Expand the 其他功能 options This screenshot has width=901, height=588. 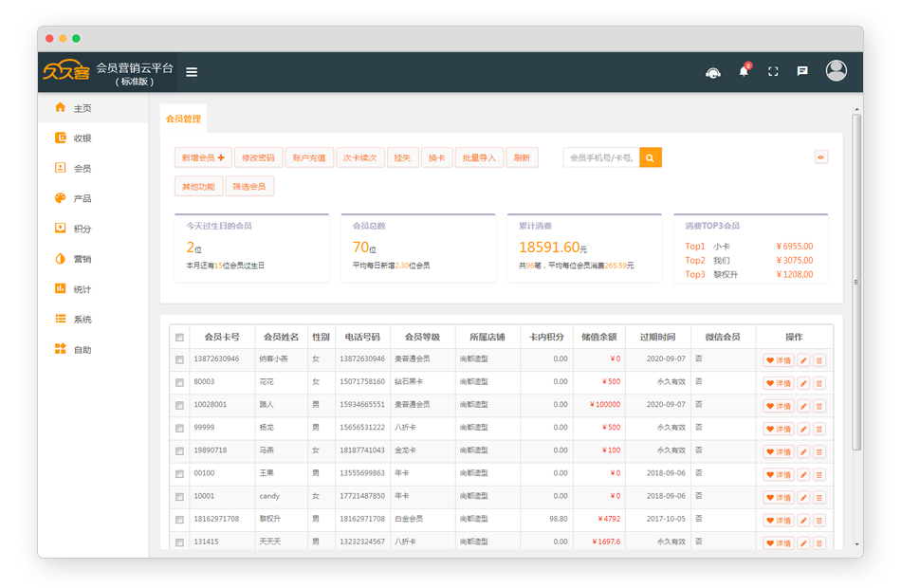(x=198, y=187)
